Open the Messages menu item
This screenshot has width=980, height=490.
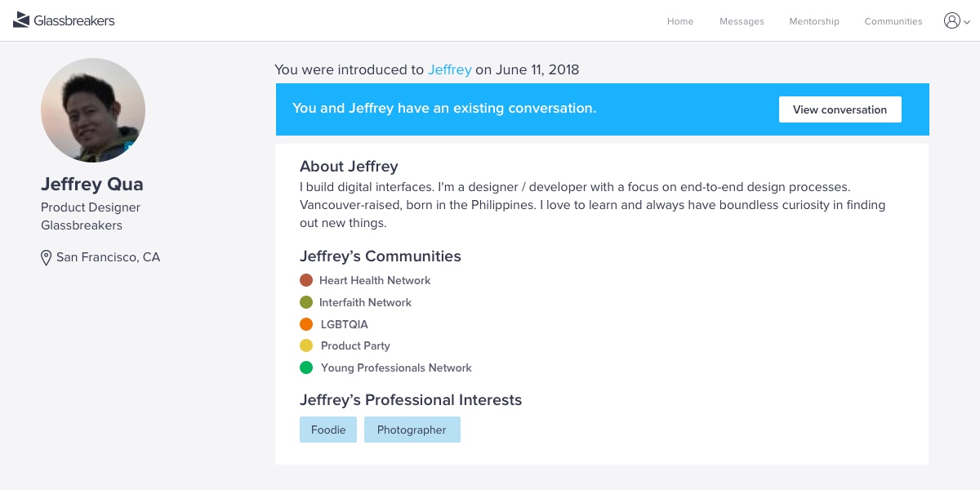pos(742,21)
